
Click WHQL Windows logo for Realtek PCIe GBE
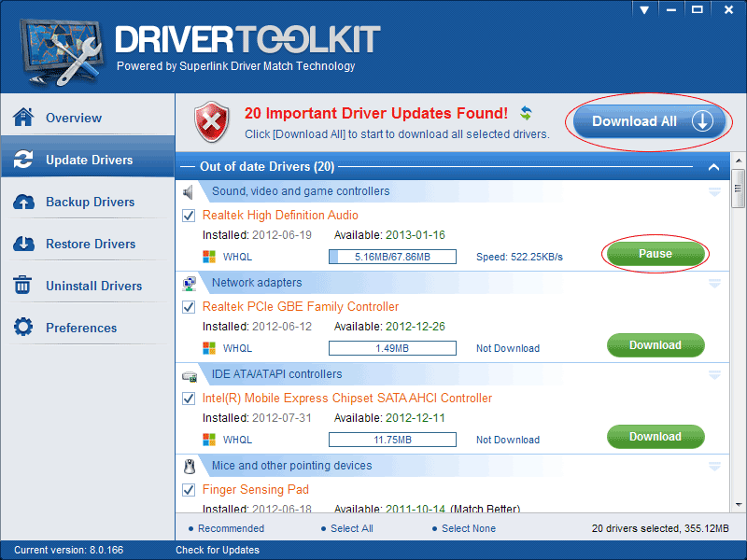point(209,348)
